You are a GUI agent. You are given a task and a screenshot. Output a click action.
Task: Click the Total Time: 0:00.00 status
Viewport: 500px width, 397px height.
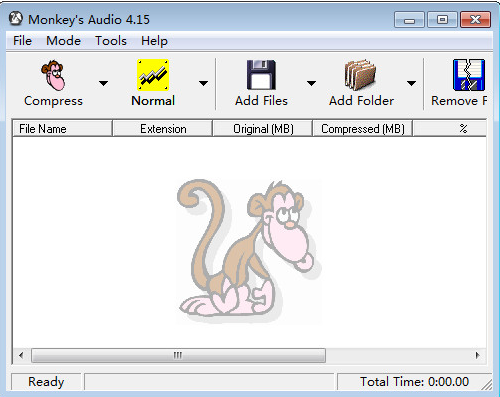tap(414, 382)
